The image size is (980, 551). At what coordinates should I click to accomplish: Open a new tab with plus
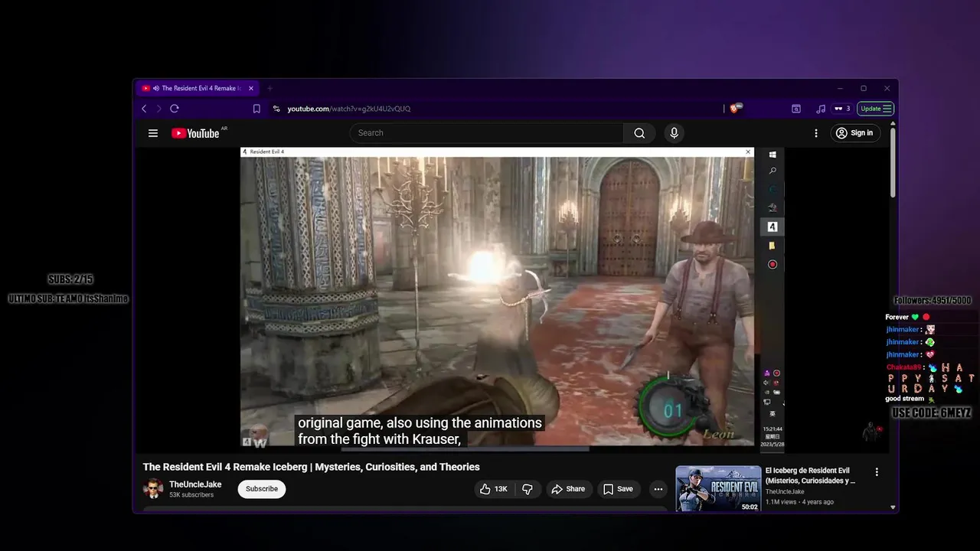tap(269, 88)
